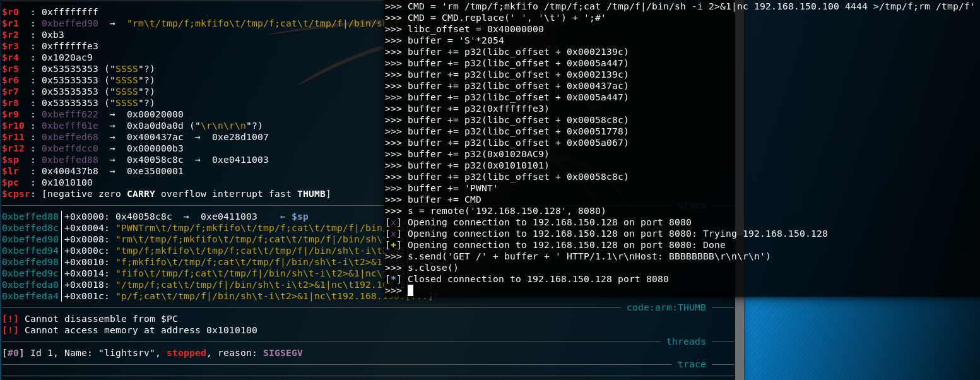Click the $r0 register value 0xffffffff
The height and width of the screenshot is (380, 980).
(x=69, y=12)
